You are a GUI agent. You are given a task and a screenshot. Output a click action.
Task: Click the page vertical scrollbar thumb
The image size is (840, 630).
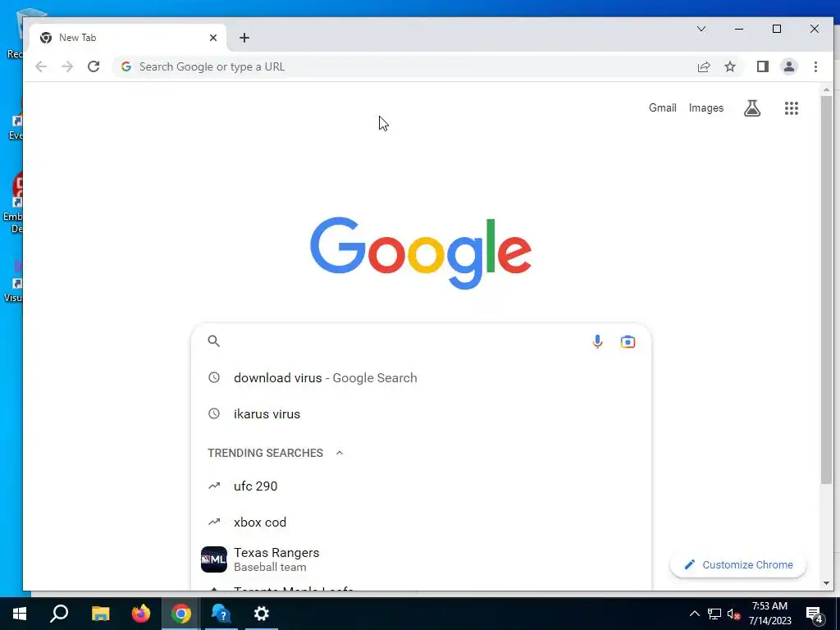(826, 290)
